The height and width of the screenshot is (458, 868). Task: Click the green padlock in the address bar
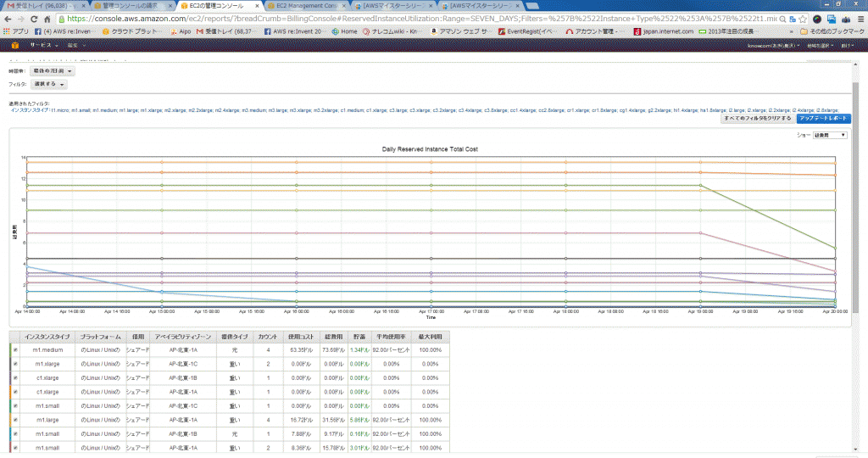pos(61,19)
